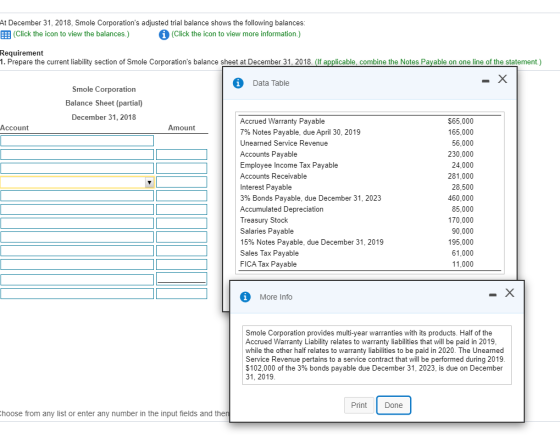Click the 460,000 bonds amount value
Image resolution: width=560 pixels, height=436 pixels.
(460, 198)
